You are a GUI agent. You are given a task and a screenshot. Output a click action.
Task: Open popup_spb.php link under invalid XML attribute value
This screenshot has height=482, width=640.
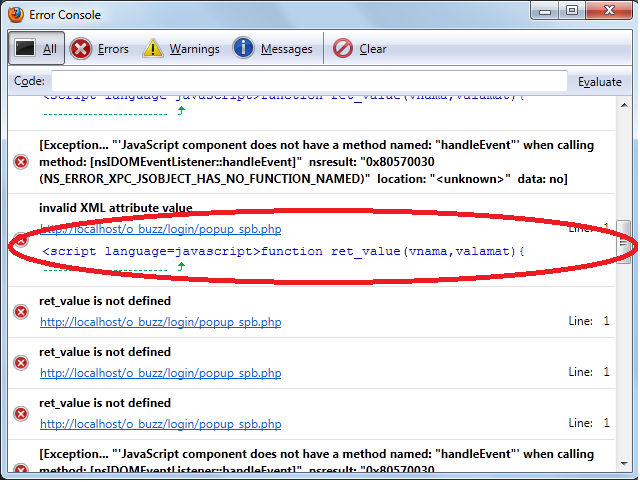(x=161, y=229)
